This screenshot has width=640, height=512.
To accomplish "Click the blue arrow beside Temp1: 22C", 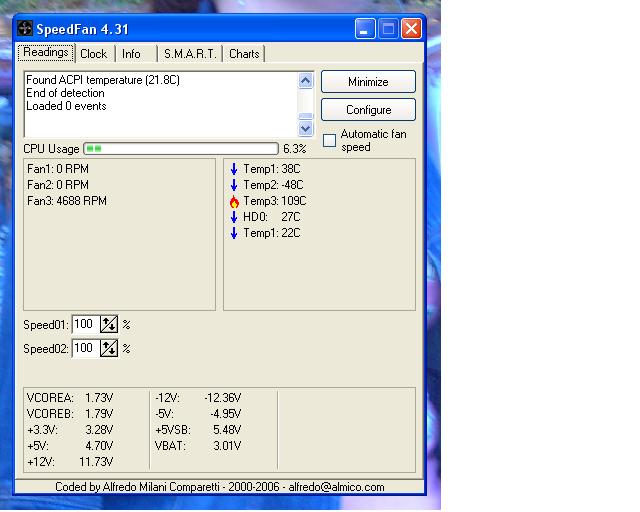I will click(x=234, y=233).
